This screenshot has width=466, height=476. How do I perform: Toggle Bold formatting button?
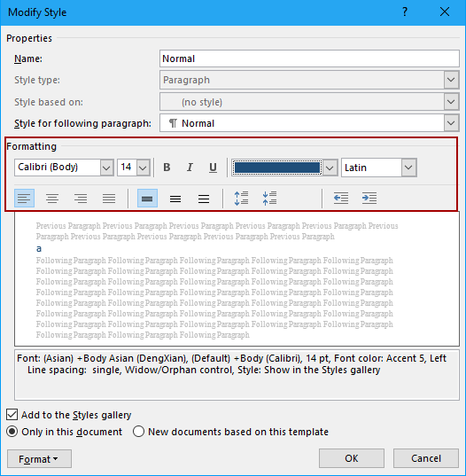[167, 168]
